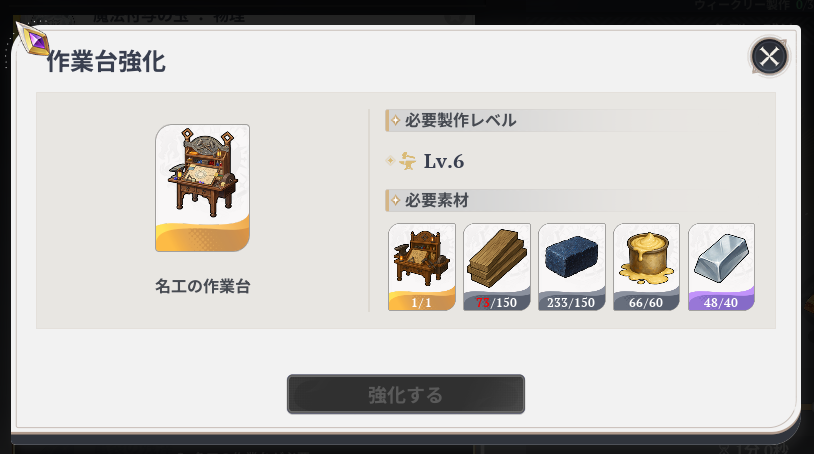Click the red 73/150 wood count

point(496,302)
